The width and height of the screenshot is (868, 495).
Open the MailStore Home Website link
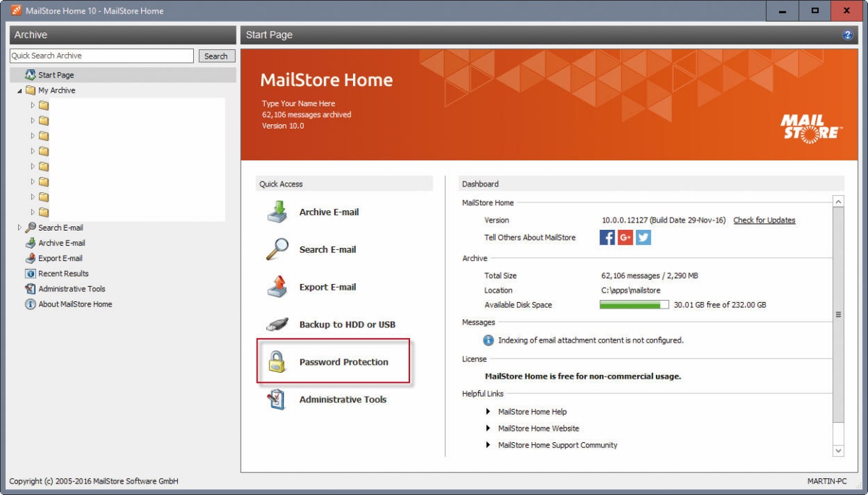click(x=538, y=429)
